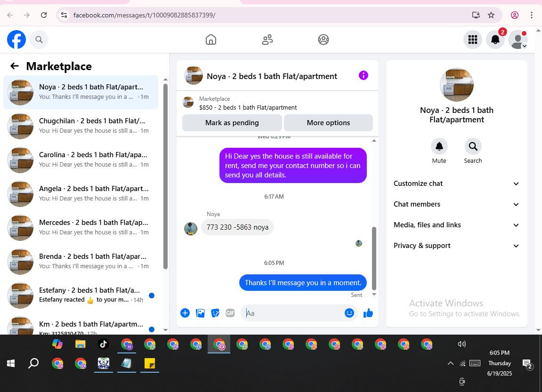Image resolution: width=542 pixels, height=392 pixels.
Task: Click 'Thanks I'll message you in a moment.' bubble
Action: click(303, 282)
